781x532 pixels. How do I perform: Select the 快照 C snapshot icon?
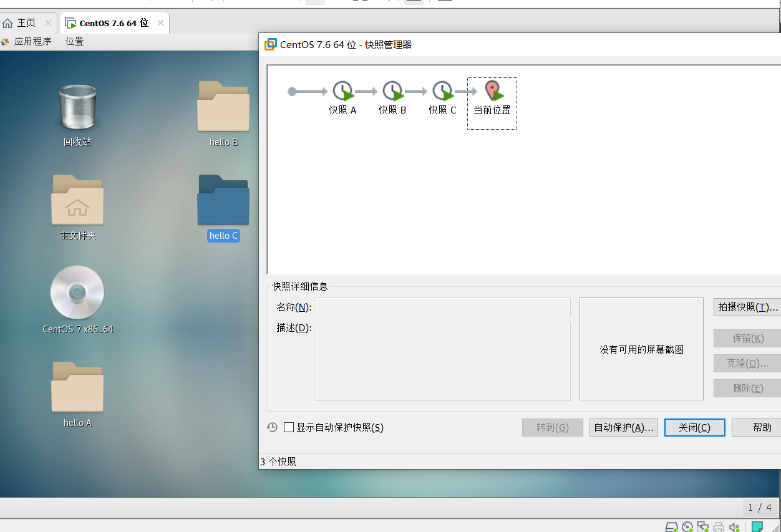[443, 91]
